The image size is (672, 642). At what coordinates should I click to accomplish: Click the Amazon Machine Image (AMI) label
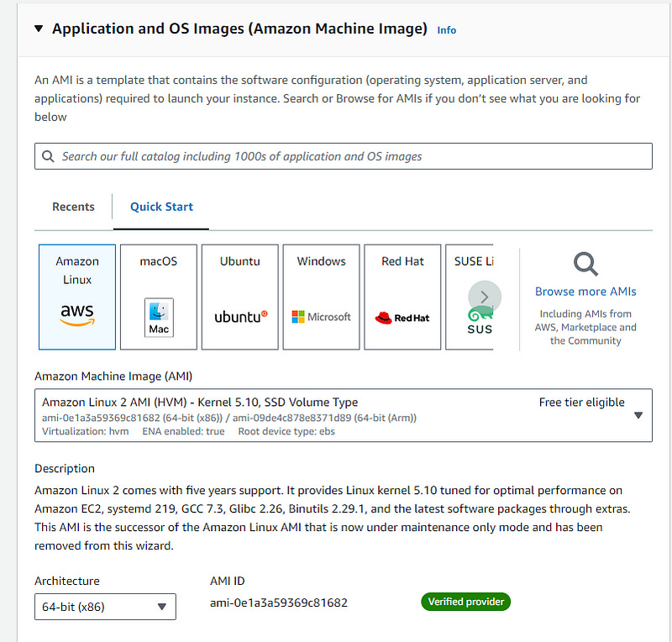[113, 376]
